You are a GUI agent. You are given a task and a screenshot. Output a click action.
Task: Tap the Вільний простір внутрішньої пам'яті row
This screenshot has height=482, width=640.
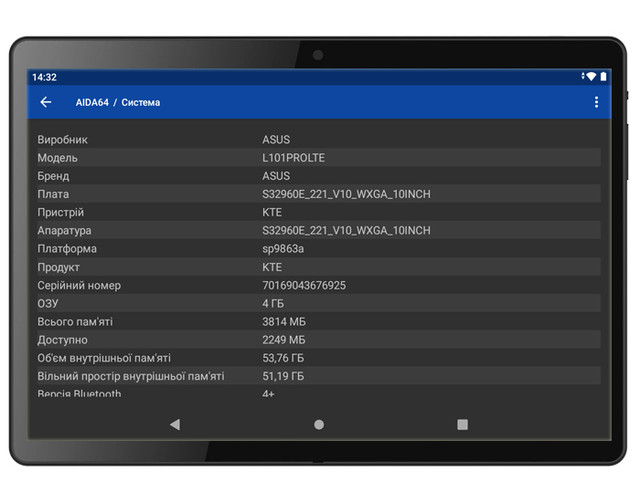318,376
